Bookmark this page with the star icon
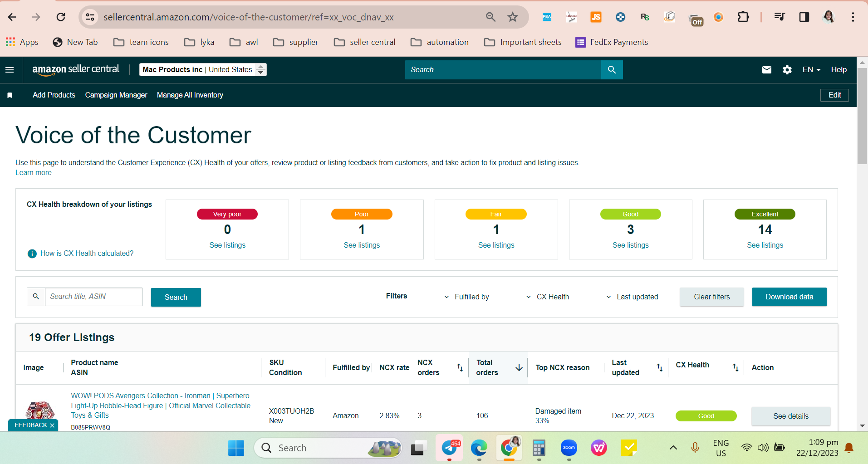868x464 pixels. [513, 17]
